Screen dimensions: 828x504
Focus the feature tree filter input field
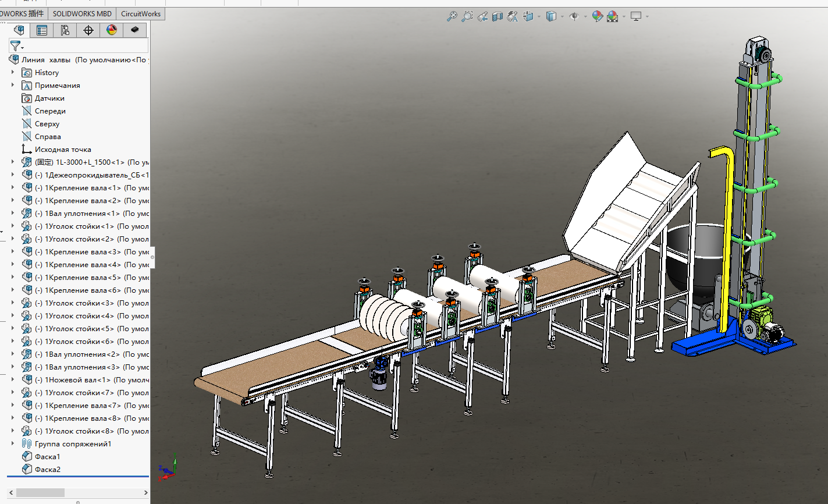85,45
